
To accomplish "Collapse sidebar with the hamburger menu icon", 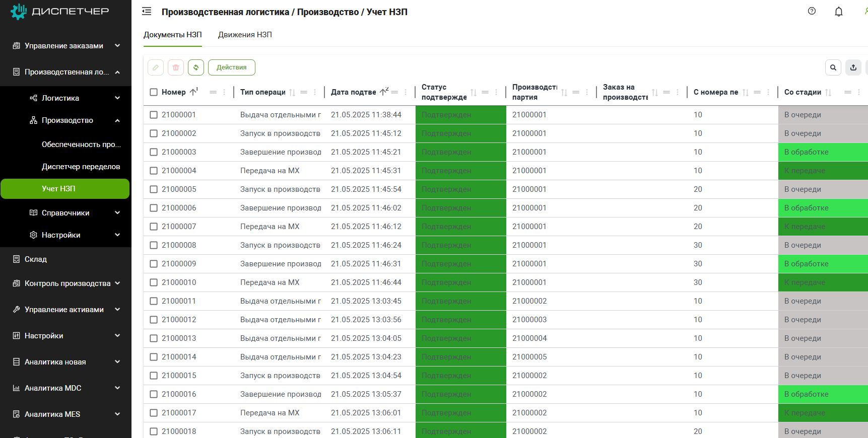I will click(x=147, y=12).
